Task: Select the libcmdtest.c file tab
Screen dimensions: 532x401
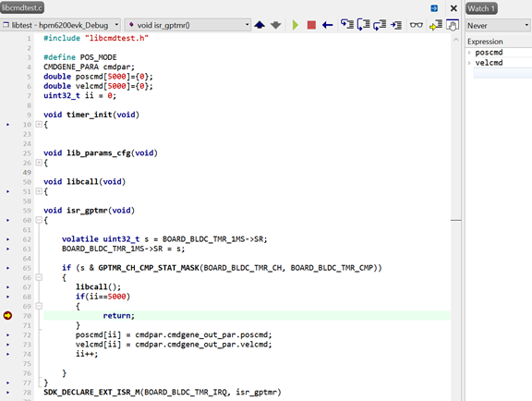Action: [x=22, y=7]
